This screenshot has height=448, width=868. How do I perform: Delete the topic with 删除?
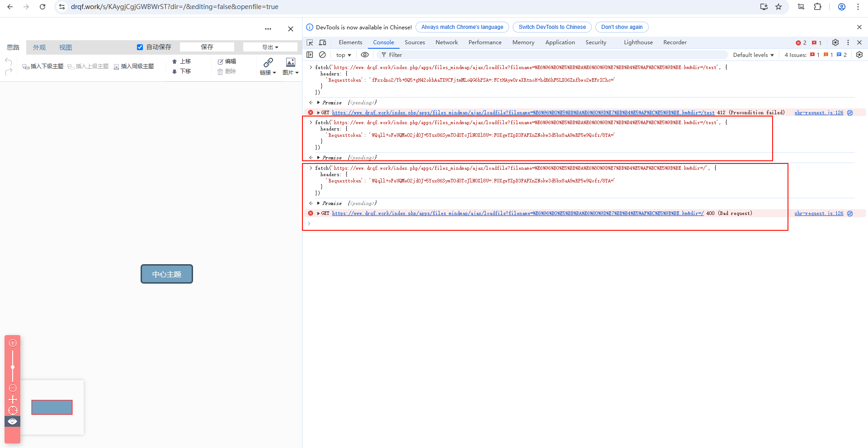pos(227,71)
